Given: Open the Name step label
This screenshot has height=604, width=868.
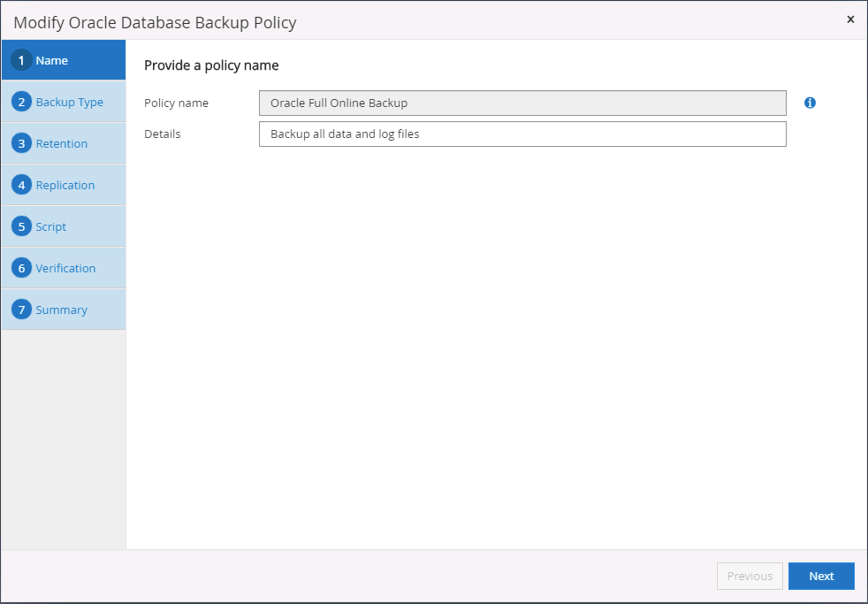Looking at the screenshot, I should coord(52,60).
